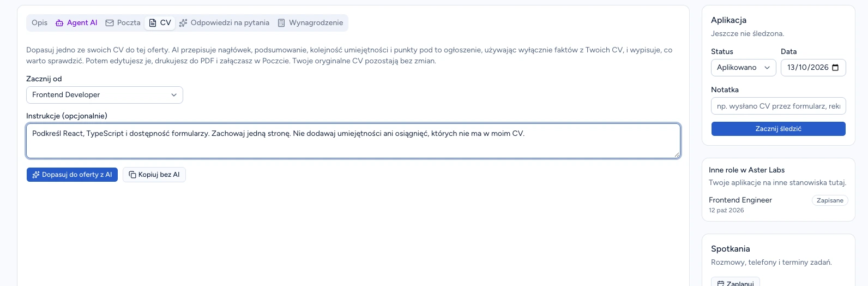This screenshot has width=868, height=286.
Task: Switch to the Wynagrodzenie tab
Action: click(x=310, y=23)
